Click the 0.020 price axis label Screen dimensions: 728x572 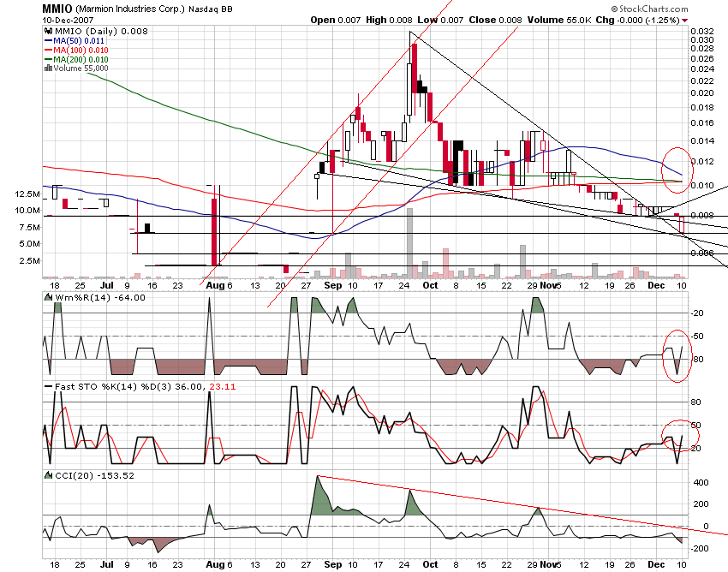[x=702, y=92]
